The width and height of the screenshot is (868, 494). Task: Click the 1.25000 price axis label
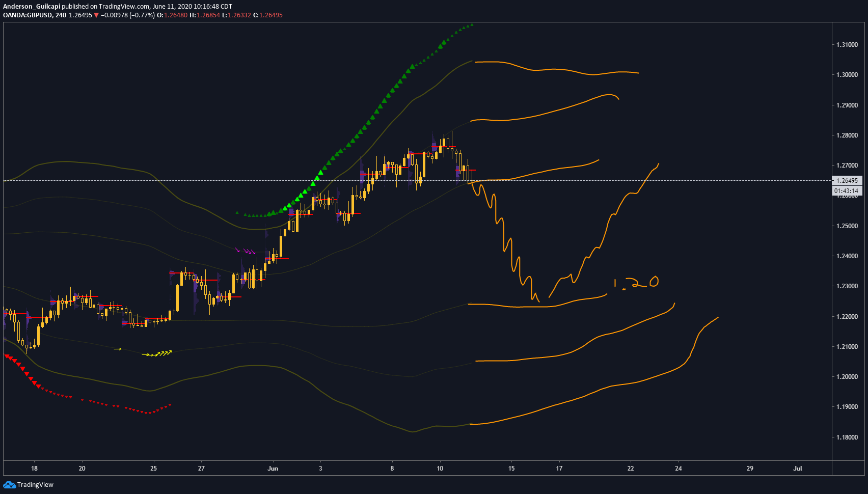pyautogui.click(x=847, y=226)
